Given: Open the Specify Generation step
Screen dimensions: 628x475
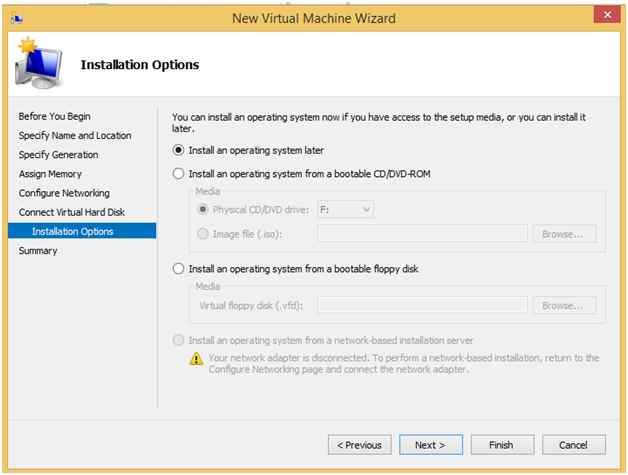Looking at the screenshot, I should tap(58, 154).
